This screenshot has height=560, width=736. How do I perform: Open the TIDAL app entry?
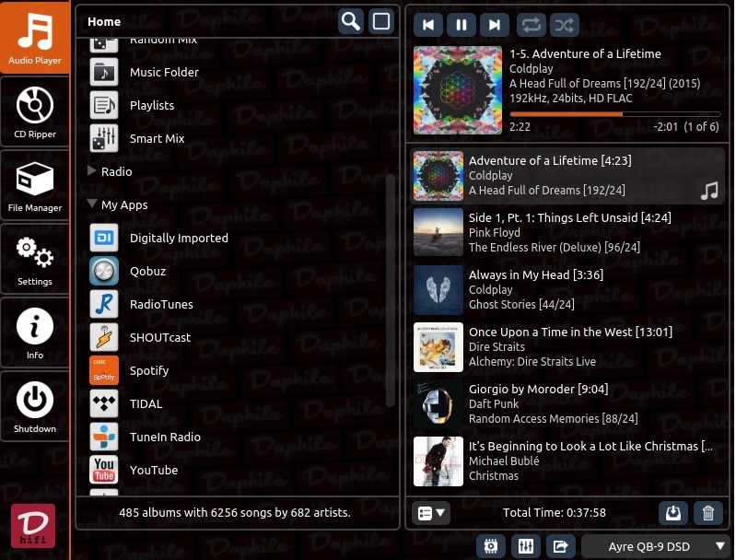pyautogui.click(x=146, y=403)
